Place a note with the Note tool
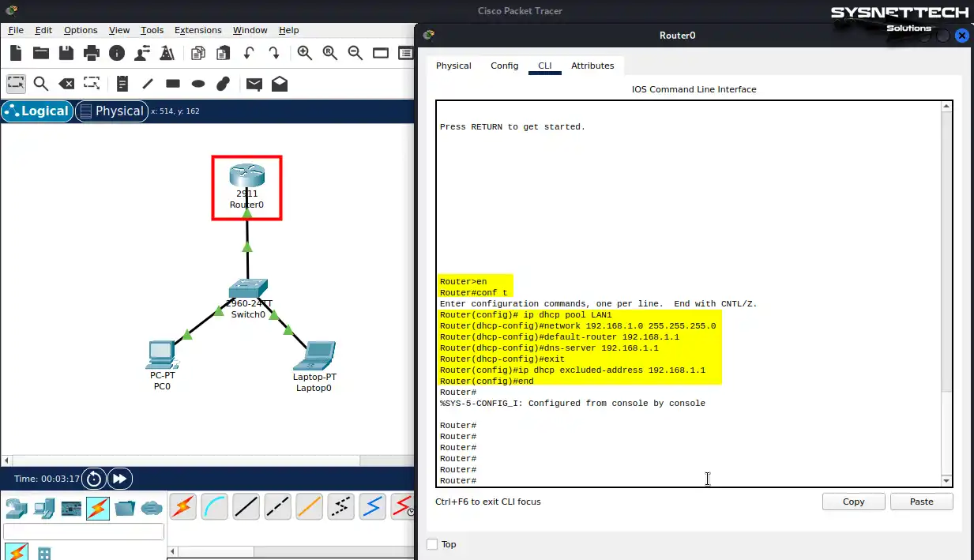 [x=122, y=83]
